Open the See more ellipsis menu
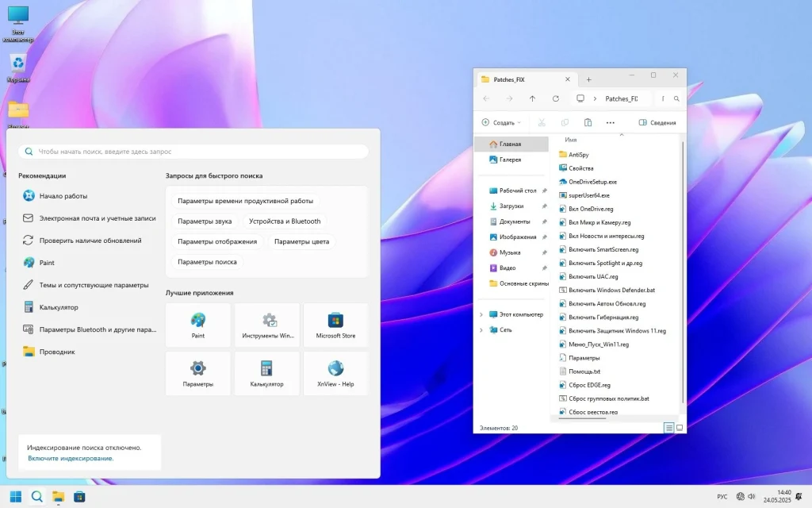 click(611, 122)
